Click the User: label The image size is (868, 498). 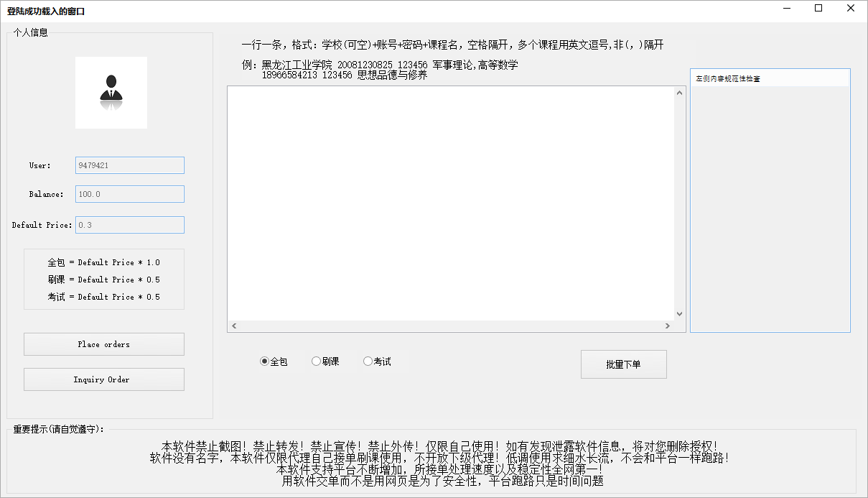(40, 165)
